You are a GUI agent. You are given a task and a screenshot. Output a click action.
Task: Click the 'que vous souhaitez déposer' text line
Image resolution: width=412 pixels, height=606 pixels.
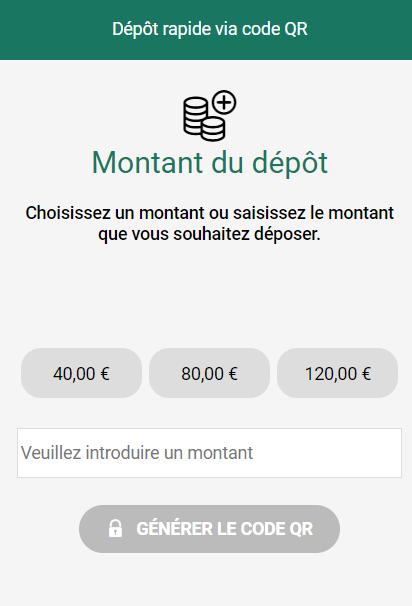[x=209, y=234]
